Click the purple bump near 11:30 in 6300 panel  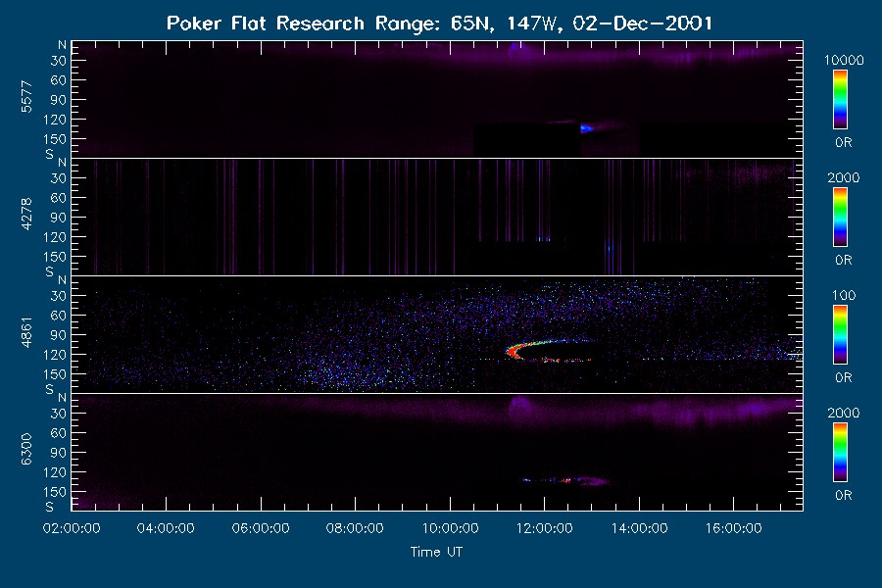520,407
